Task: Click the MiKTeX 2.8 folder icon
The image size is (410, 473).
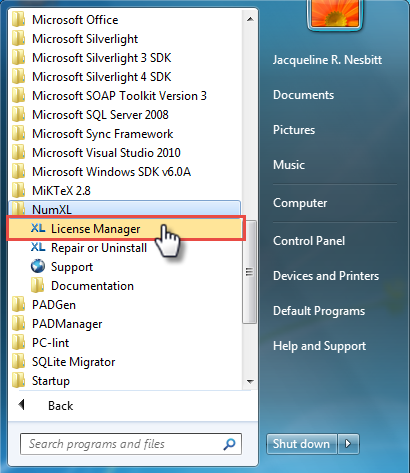Action: (19, 191)
